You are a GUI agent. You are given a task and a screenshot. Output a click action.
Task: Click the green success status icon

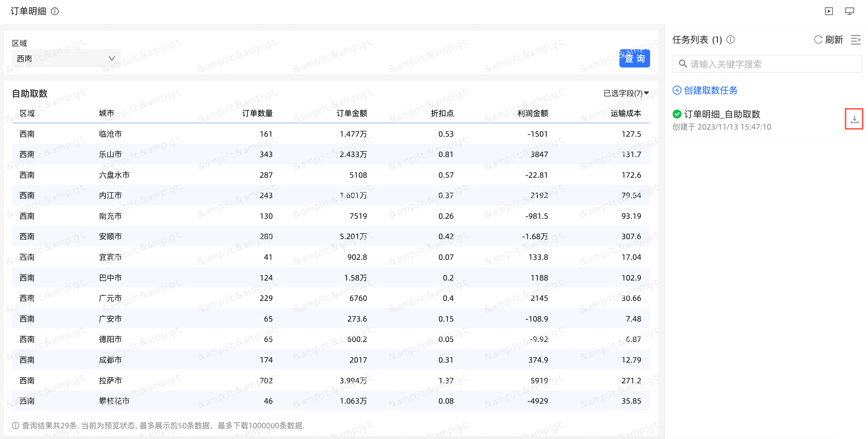[x=677, y=114]
